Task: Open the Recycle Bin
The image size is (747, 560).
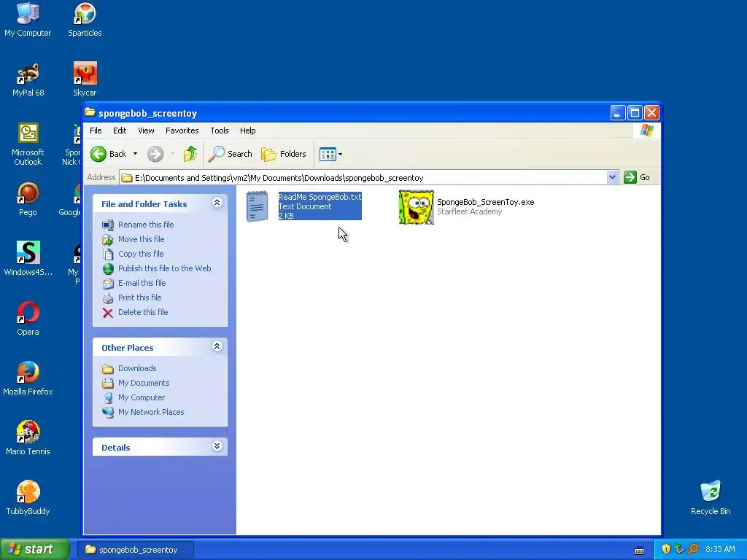Action: click(711, 497)
